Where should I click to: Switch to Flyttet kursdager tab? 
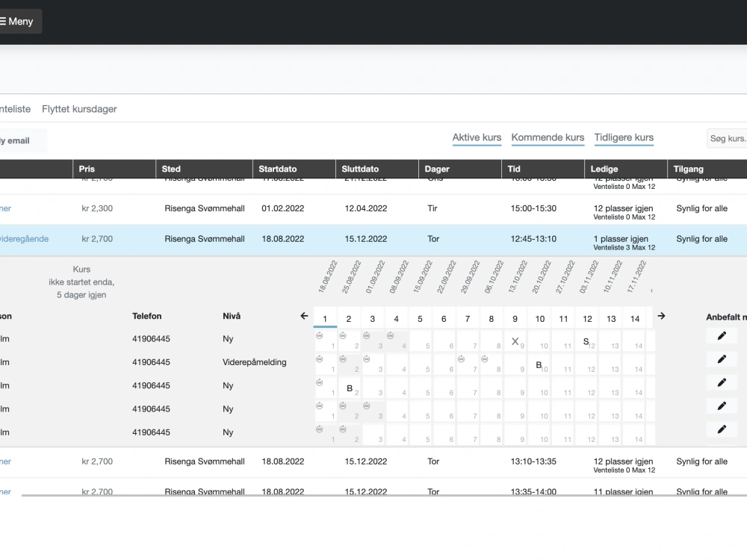point(79,109)
